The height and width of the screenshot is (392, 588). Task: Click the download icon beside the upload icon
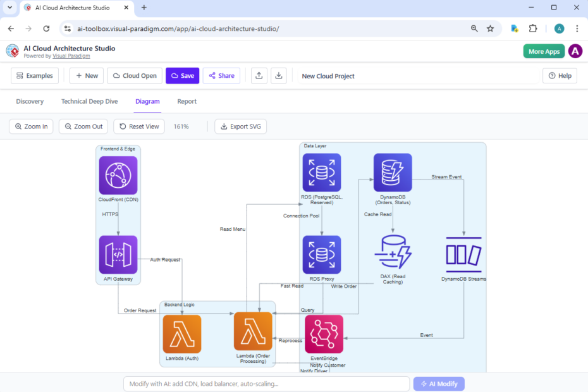278,75
